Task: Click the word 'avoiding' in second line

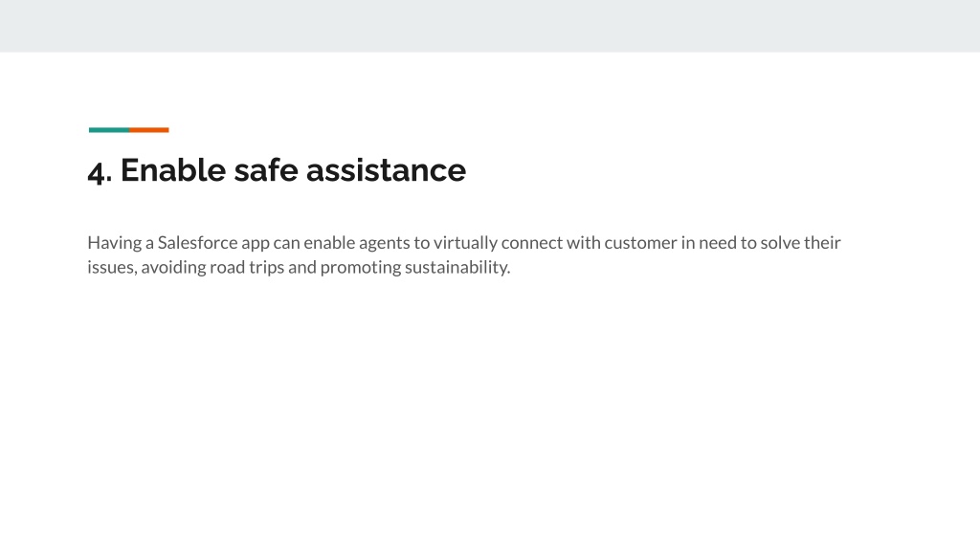Action: click(x=173, y=268)
